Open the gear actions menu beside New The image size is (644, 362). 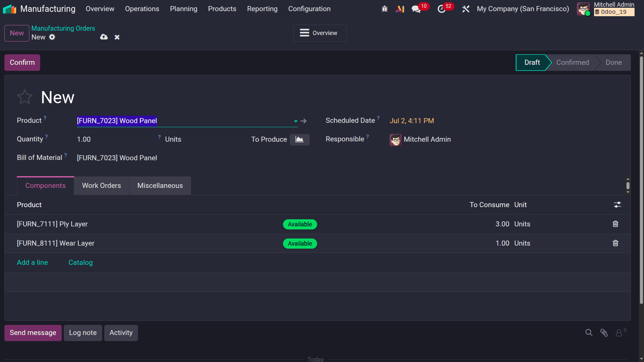pyautogui.click(x=52, y=37)
